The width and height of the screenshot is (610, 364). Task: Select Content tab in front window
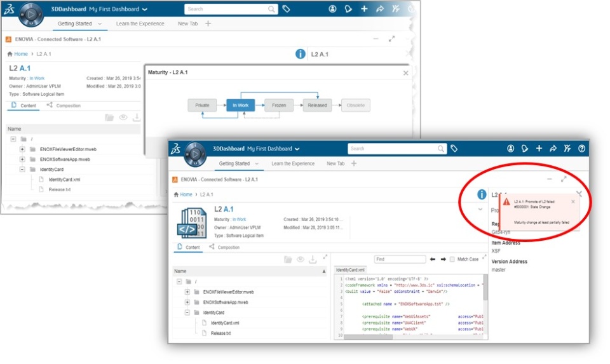point(188,247)
